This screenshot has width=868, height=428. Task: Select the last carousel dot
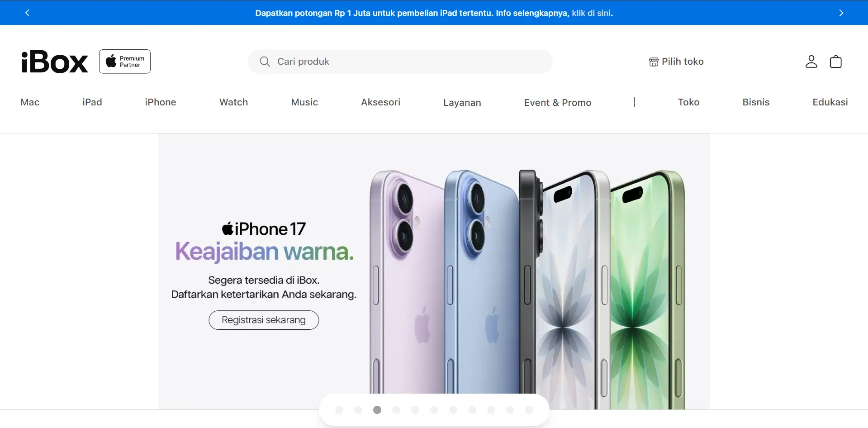click(529, 410)
